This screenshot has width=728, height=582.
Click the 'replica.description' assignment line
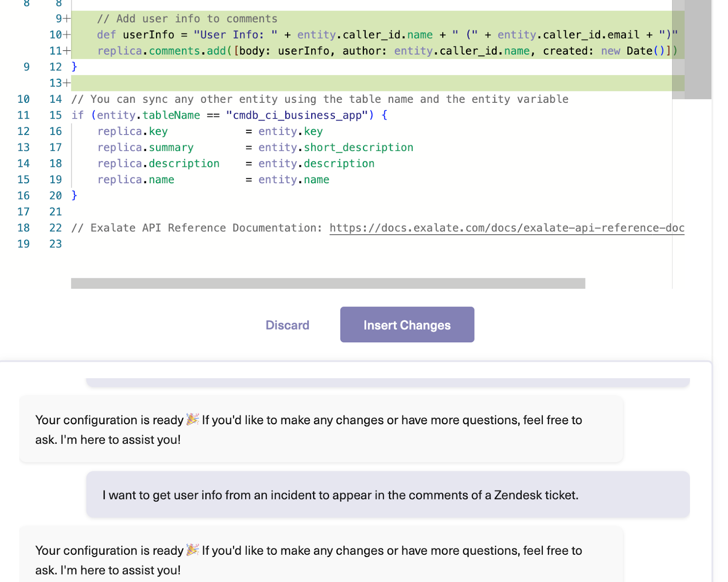(236, 164)
